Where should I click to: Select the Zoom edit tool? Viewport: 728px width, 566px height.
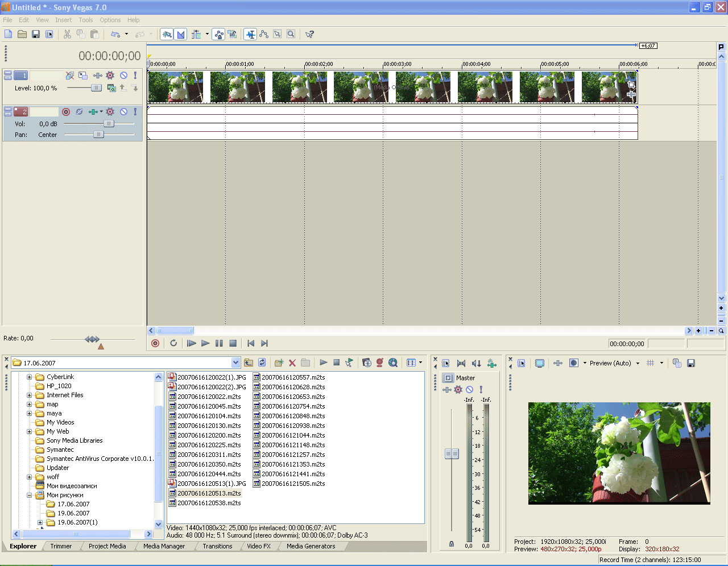pos(291,35)
